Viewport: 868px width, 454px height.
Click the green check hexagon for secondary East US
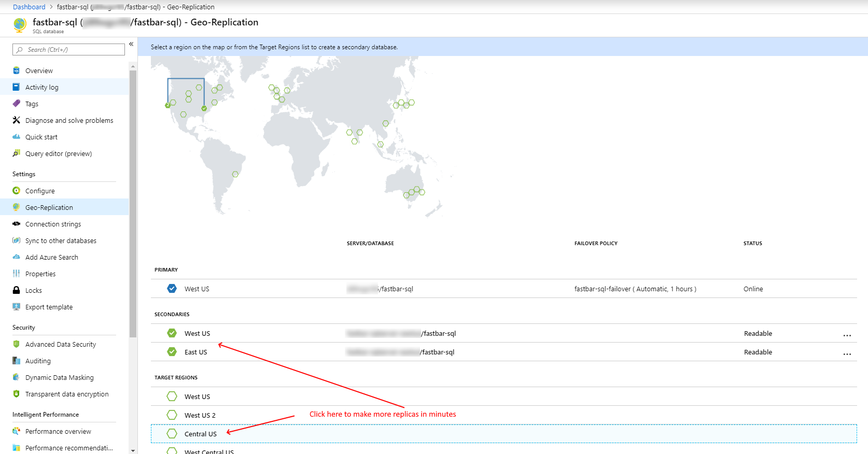[172, 352]
